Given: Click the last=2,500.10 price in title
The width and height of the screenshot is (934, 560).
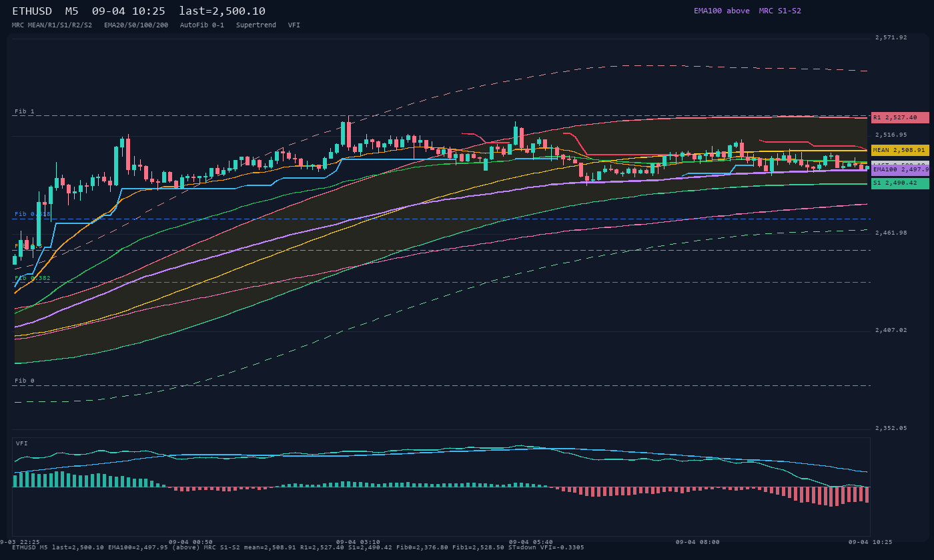Looking at the screenshot, I should [222, 11].
